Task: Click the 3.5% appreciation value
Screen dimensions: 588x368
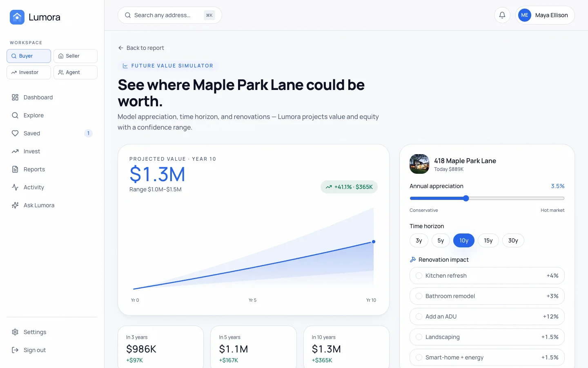Action: coord(558,186)
